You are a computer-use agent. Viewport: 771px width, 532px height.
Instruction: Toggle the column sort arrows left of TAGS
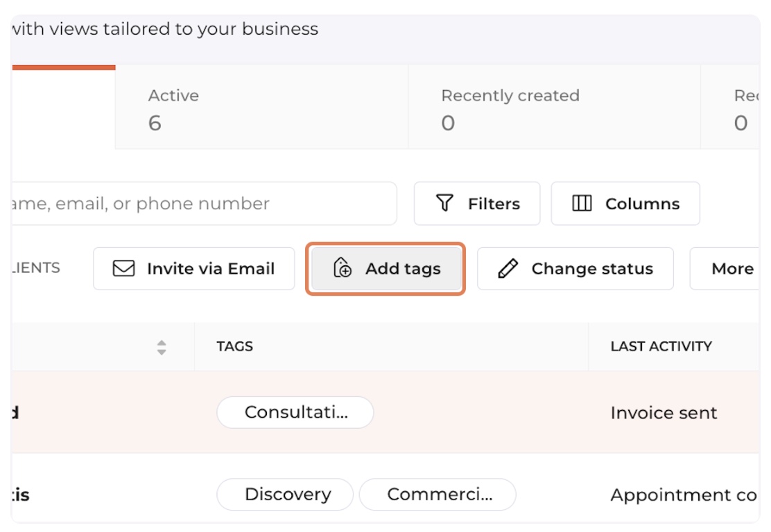(162, 346)
